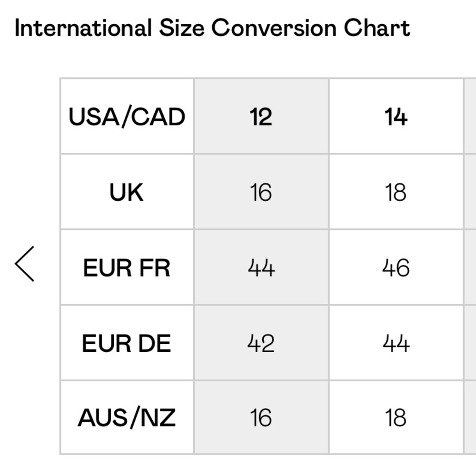This screenshot has height=476, width=476.
Task: Click the word Chart in the title
Action: pos(377,28)
